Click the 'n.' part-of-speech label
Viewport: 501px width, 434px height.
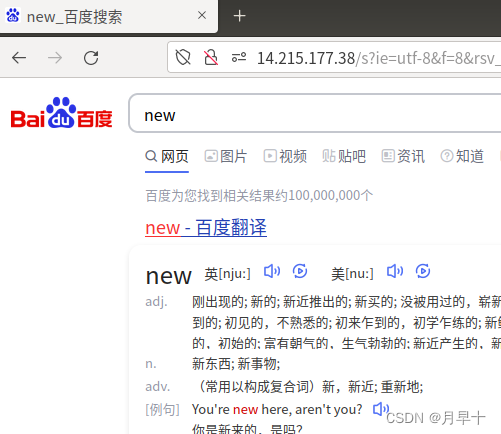pos(151,364)
